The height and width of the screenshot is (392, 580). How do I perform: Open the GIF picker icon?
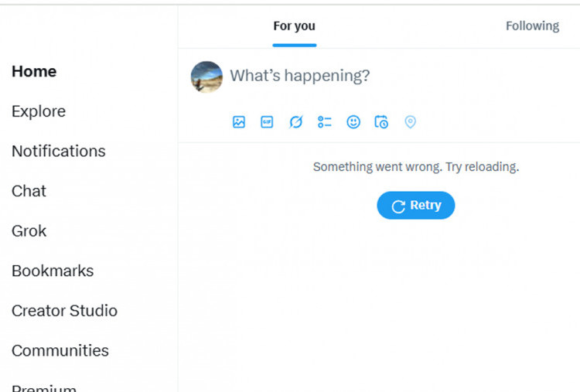click(267, 122)
